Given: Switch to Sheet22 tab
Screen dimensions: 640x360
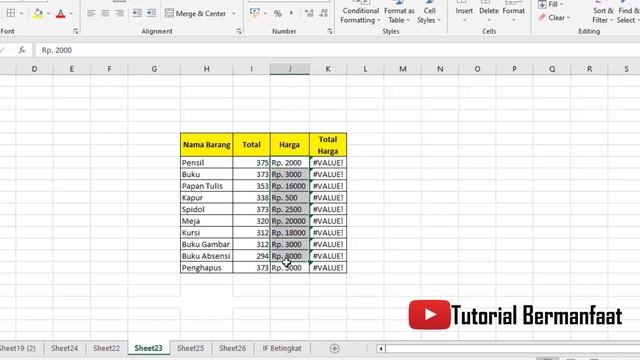Looking at the screenshot, I should (x=107, y=348).
